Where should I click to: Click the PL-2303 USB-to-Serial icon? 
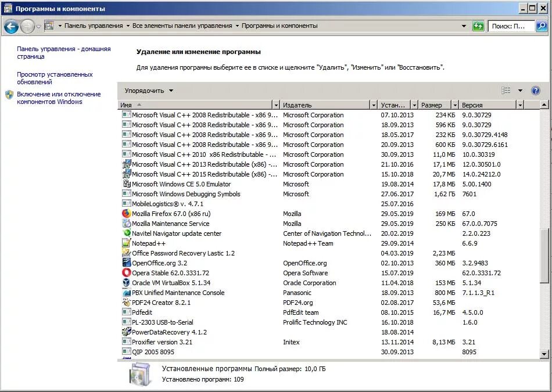[x=127, y=322]
